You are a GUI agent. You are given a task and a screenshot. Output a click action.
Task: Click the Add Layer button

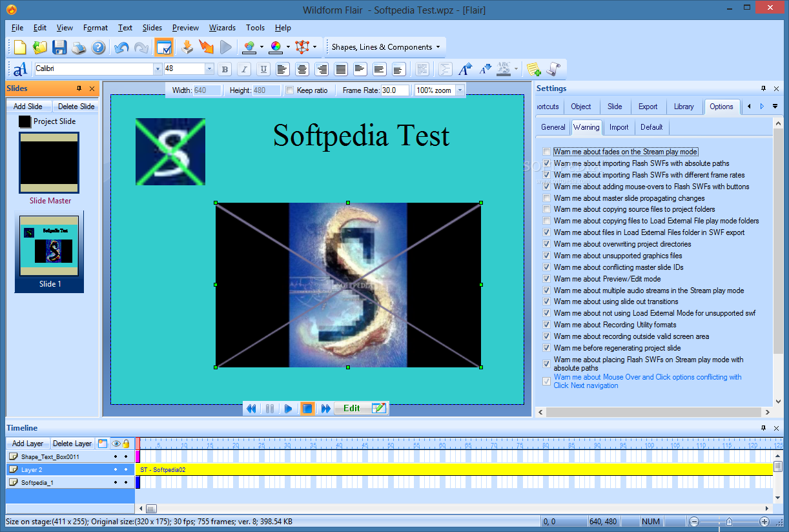point(28,444)
